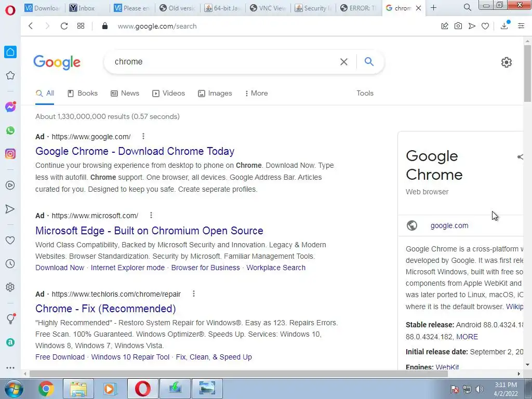The image size is (532, 399).
Task: Open the My Flow sidebar icon
Action: pyautogui.click(x=10, y=209)
